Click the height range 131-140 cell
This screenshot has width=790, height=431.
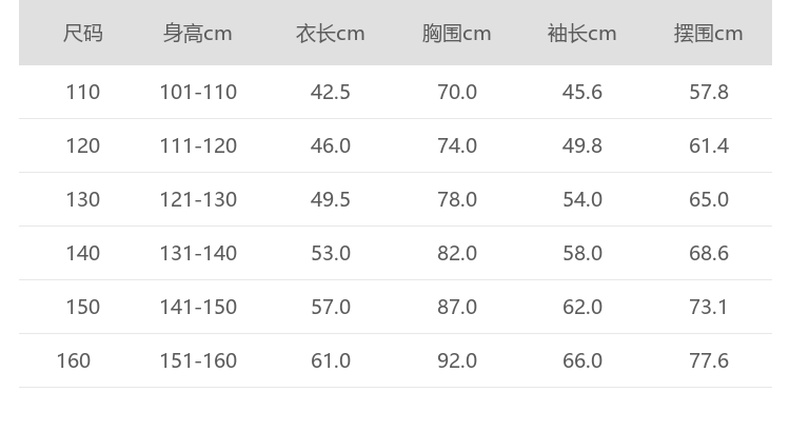198,253
